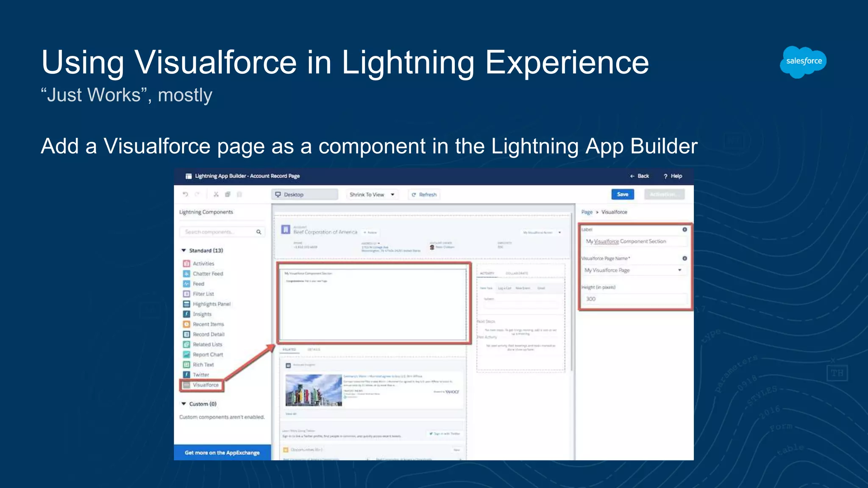The width and height of the screenshot is (868, 488).
Task: Select the COLLABORATE tab in preview
Action: (x=517, y=273)
